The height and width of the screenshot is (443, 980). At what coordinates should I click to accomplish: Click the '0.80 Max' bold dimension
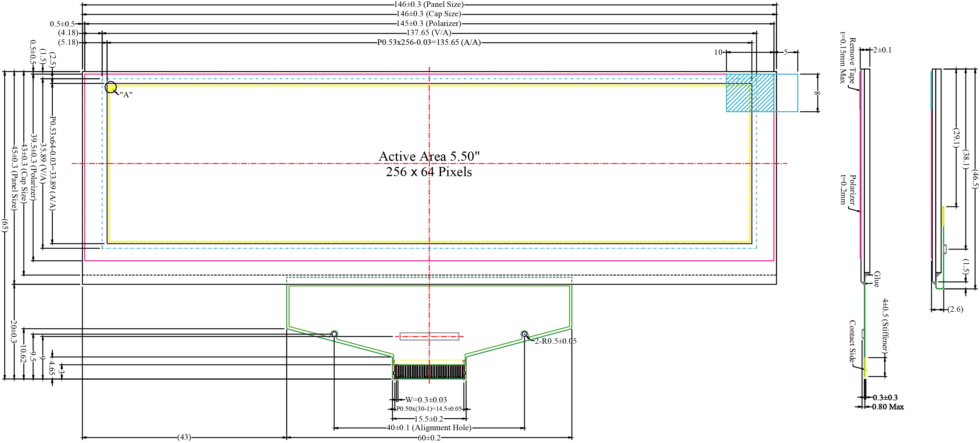[888, 407]
